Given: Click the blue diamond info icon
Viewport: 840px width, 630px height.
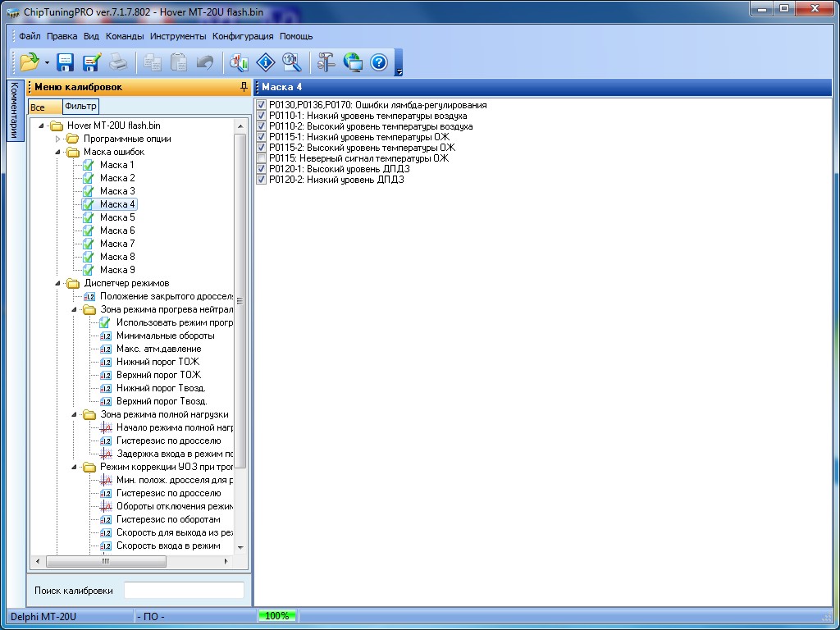Looking at the screenshot, I should coord(265,62).
